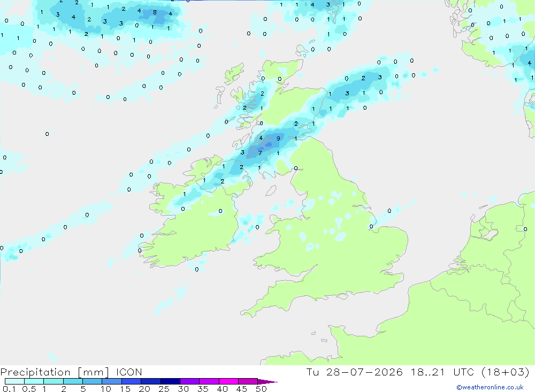This screenshot has width=535, height=392.
Task: Click the 'Precipitation [mm]' title text
Action: (x=55, y=372)
